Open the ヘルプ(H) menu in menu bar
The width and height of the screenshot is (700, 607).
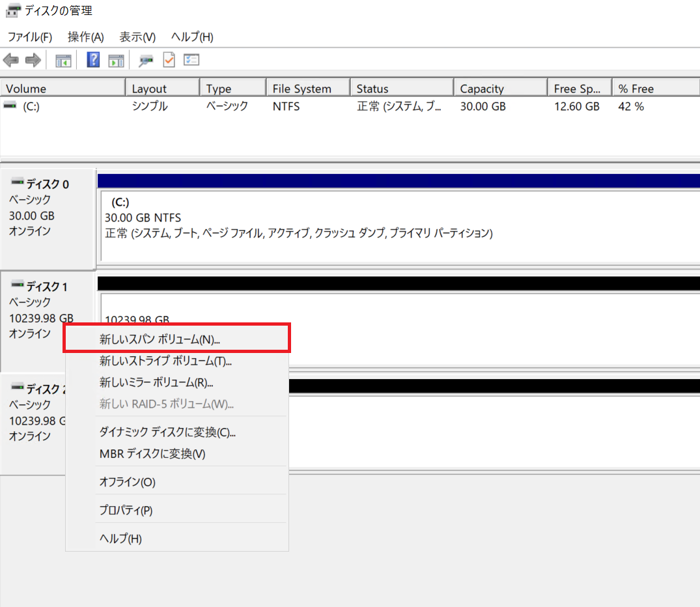click(x=192, y=36)
